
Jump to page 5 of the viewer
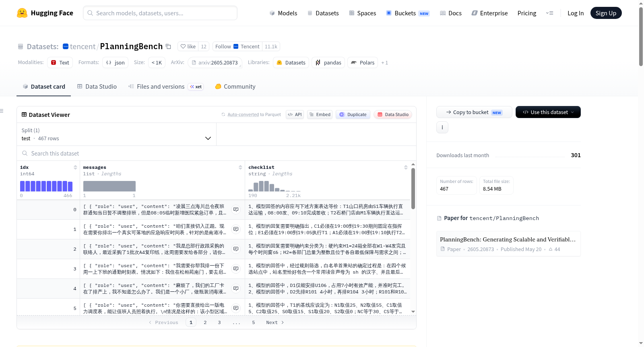coord(254,322)
